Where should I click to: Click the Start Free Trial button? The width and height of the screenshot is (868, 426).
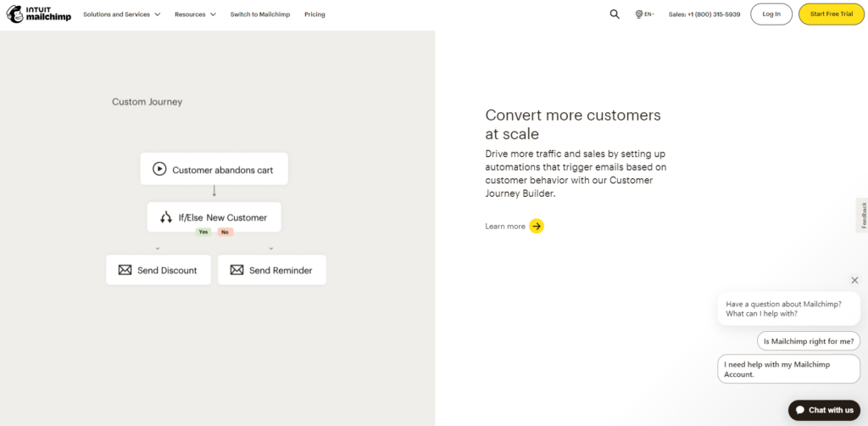832,14
